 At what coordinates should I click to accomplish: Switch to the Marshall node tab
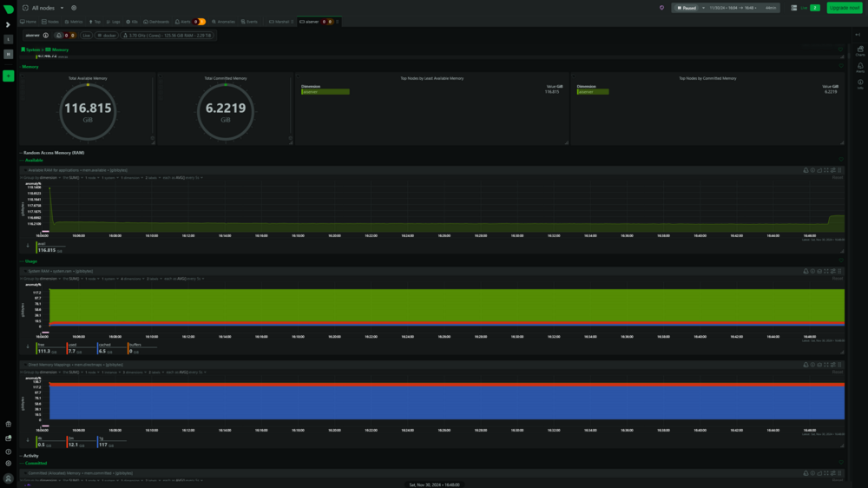[x=280, y=22]
